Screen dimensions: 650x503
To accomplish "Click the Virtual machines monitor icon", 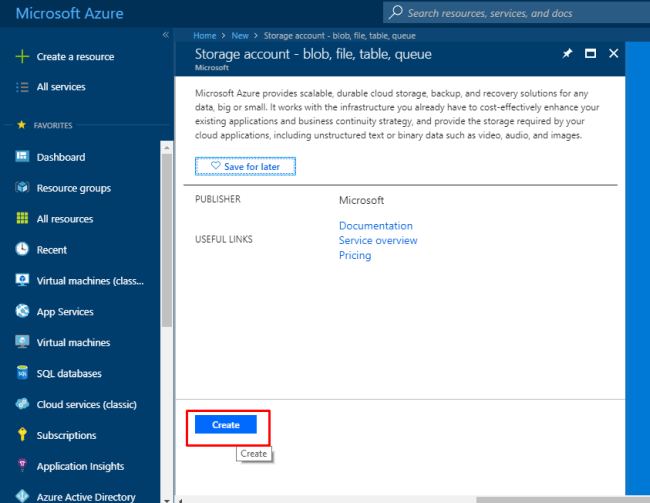I will [22, 342].
